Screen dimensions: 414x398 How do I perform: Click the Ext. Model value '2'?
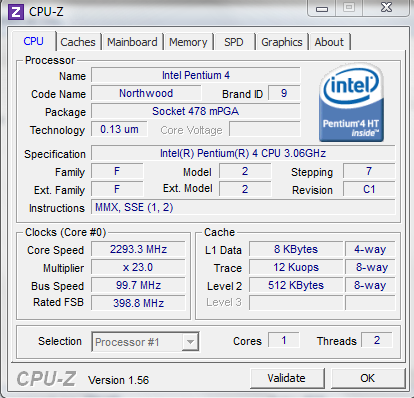click(245, 189)
